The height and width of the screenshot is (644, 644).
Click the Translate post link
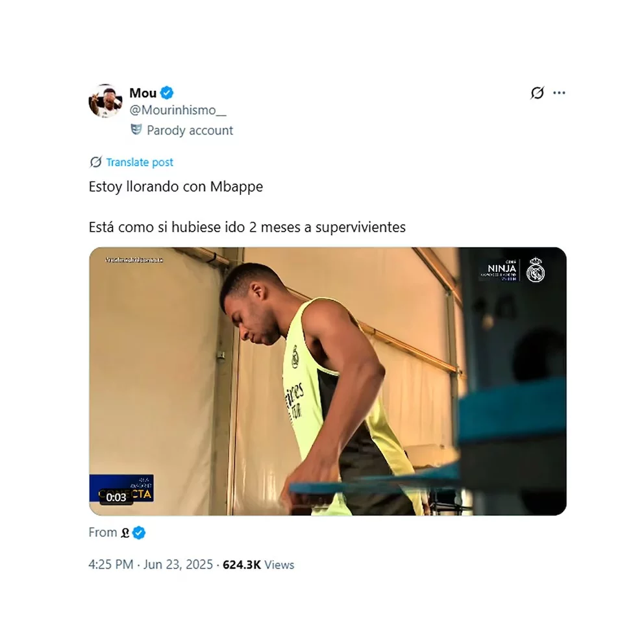[x=140, y=162]
